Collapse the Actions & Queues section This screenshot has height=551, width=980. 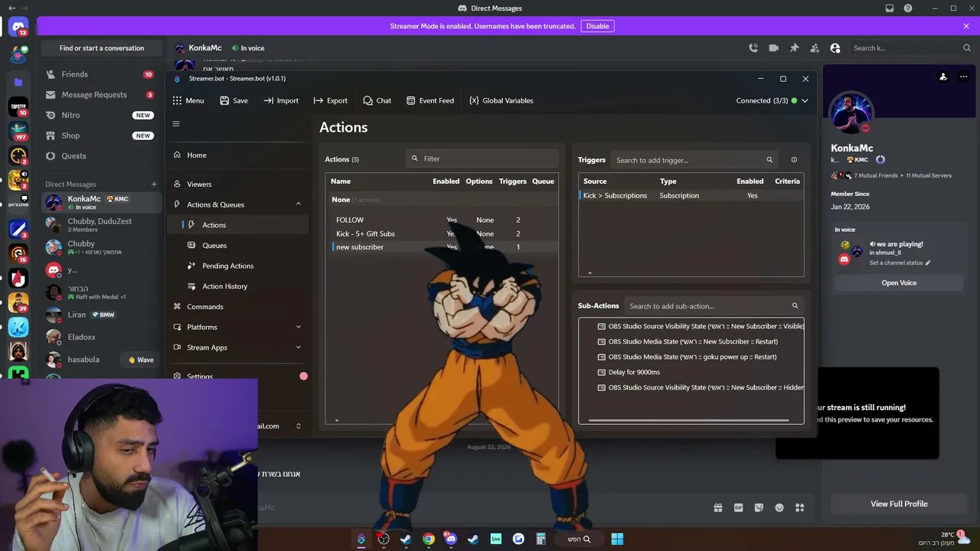tap(298, 204)
